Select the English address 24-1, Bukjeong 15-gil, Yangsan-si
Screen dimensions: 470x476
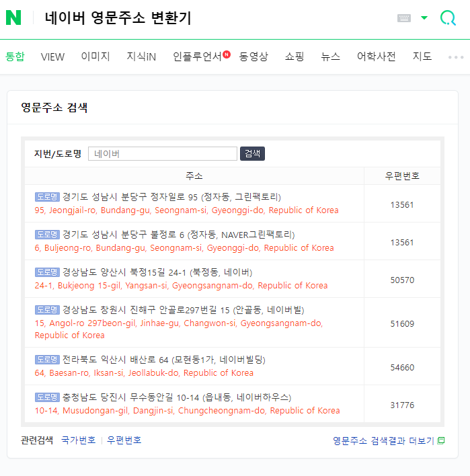181,286
